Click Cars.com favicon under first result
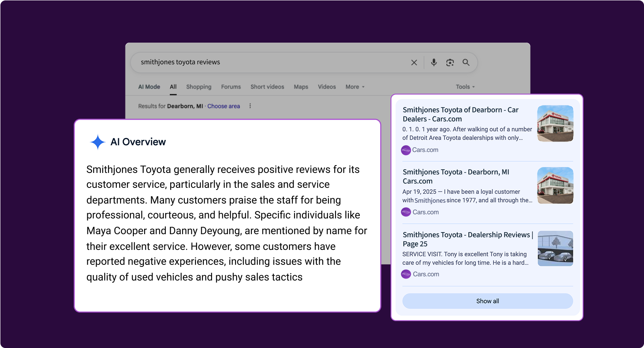Screen dimensions: 644x348 (x=406, y=150)
